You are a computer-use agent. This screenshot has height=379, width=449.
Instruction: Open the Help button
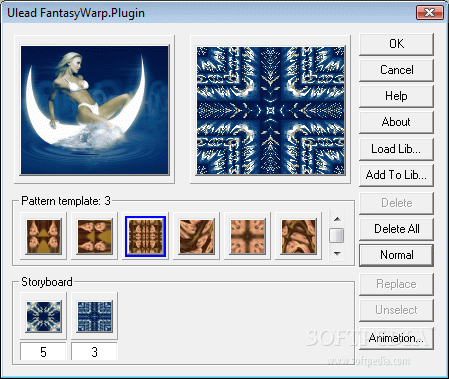[x=396, y=96]
